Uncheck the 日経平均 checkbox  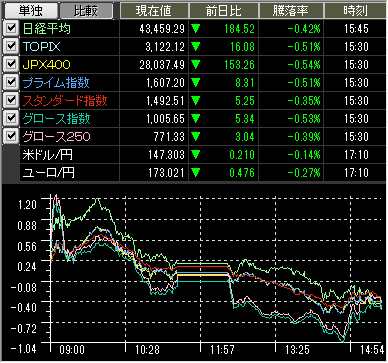pyautogui.click(x=11, y=28)
